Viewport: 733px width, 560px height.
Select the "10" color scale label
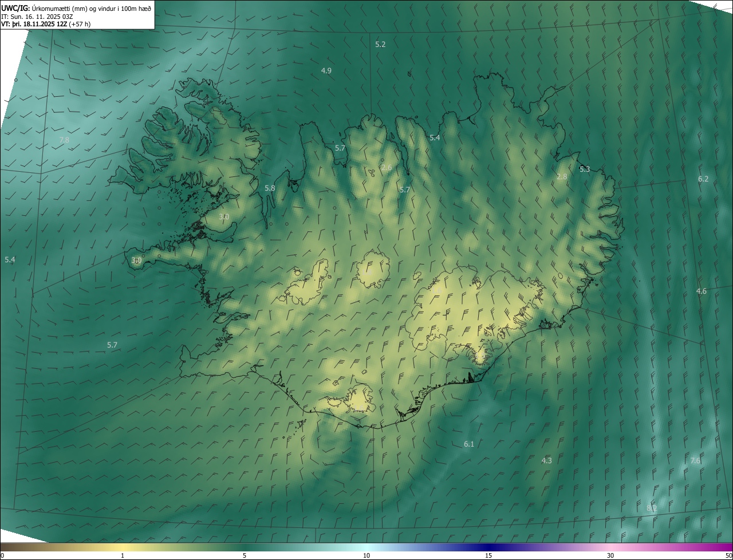point(366,555)
